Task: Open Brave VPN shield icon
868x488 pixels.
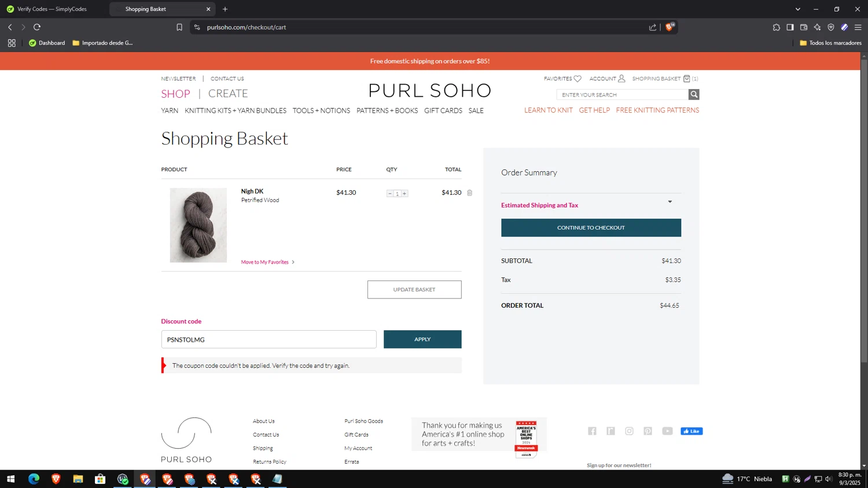Action: (831, 27)
